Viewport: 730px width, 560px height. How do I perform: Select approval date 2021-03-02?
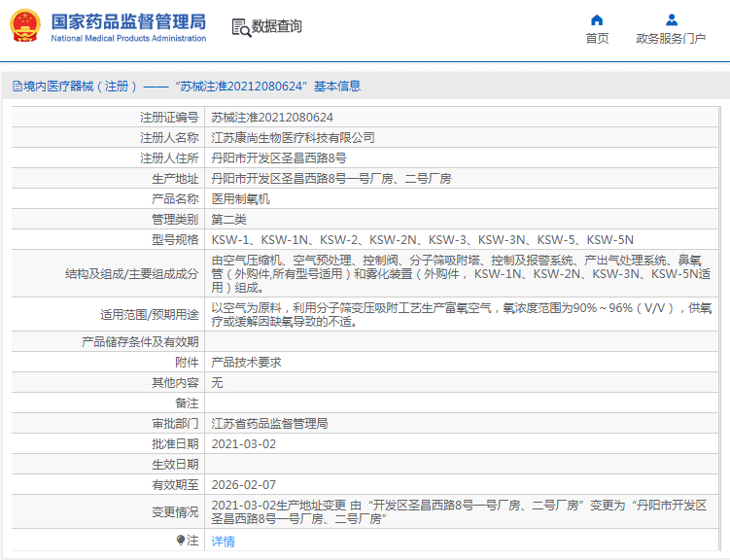[x=243, y=444]
